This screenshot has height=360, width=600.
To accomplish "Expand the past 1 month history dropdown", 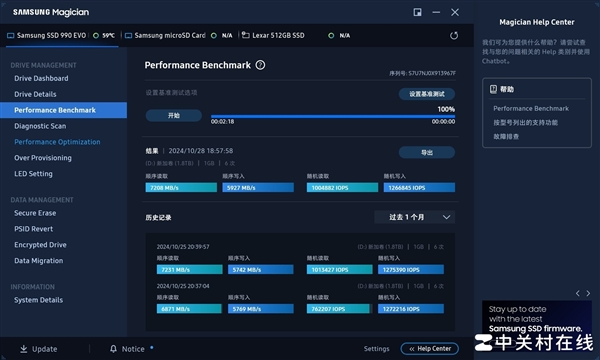I will pyautogui.click(x=414, y=217).
